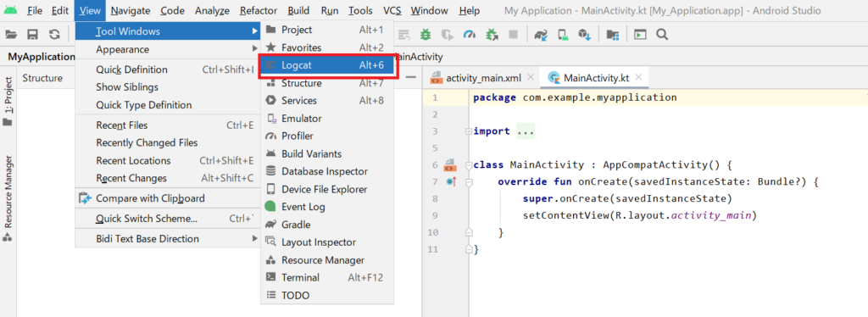Click the Run with Coverage icon

[448, 35]
